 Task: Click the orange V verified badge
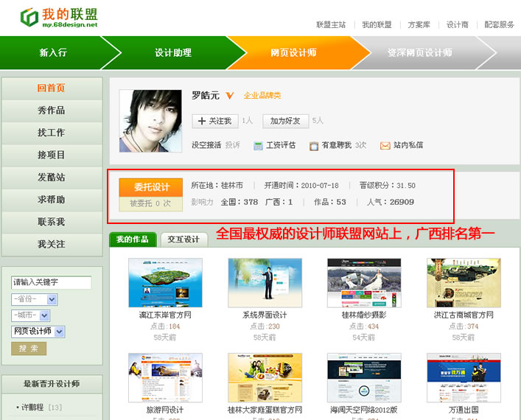point(230,96)
